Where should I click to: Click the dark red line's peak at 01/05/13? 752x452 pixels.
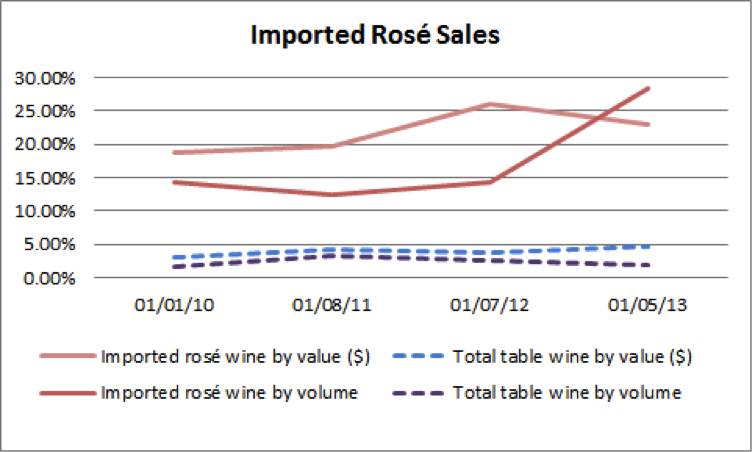[x=649, y=88]
